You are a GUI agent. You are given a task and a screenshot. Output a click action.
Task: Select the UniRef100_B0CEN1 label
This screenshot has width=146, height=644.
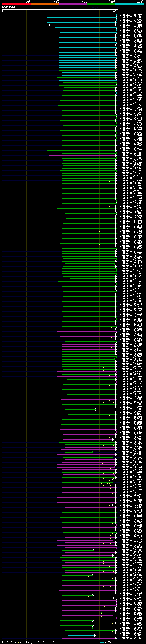(131, 613)
